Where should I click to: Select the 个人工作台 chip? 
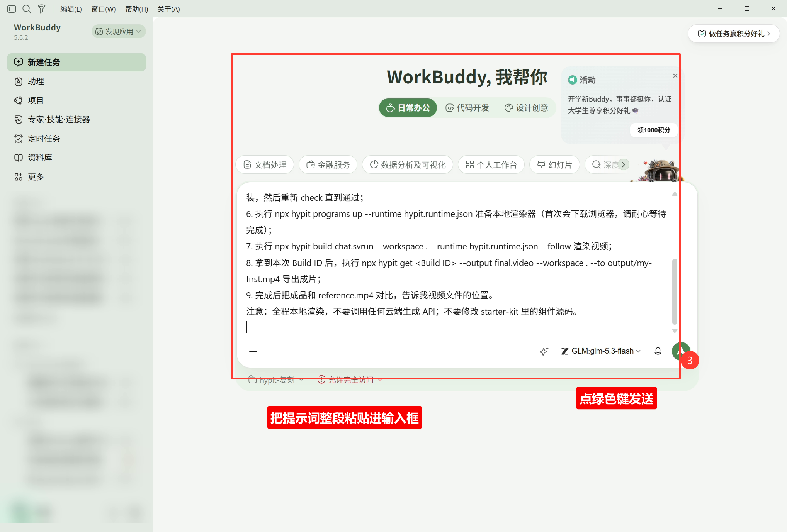coord(491,165)
